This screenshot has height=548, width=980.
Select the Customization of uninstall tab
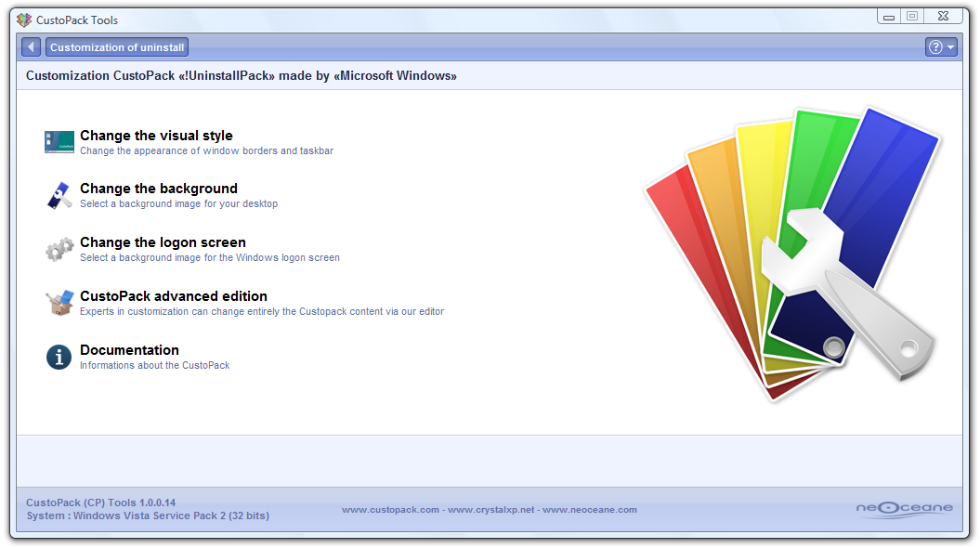coord(117,46)
